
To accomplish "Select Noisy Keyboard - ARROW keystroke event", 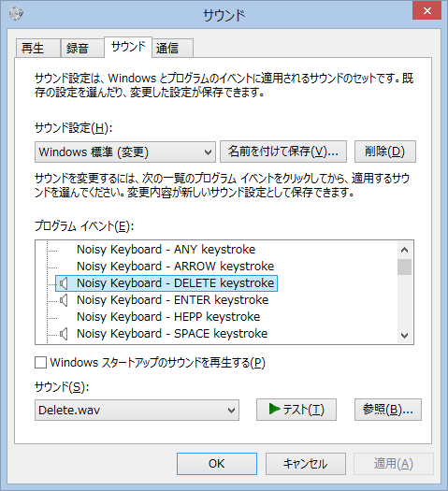I will [175, 267].
